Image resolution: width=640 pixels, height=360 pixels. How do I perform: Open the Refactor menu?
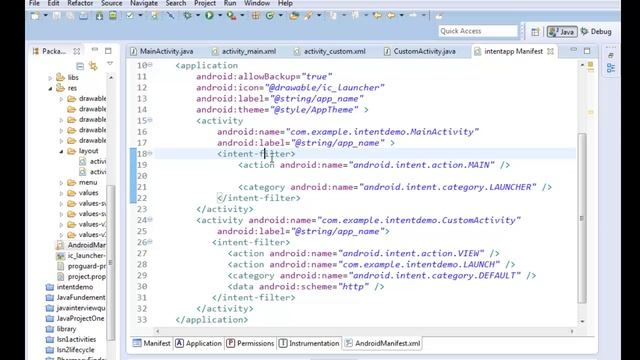point(80,3)
